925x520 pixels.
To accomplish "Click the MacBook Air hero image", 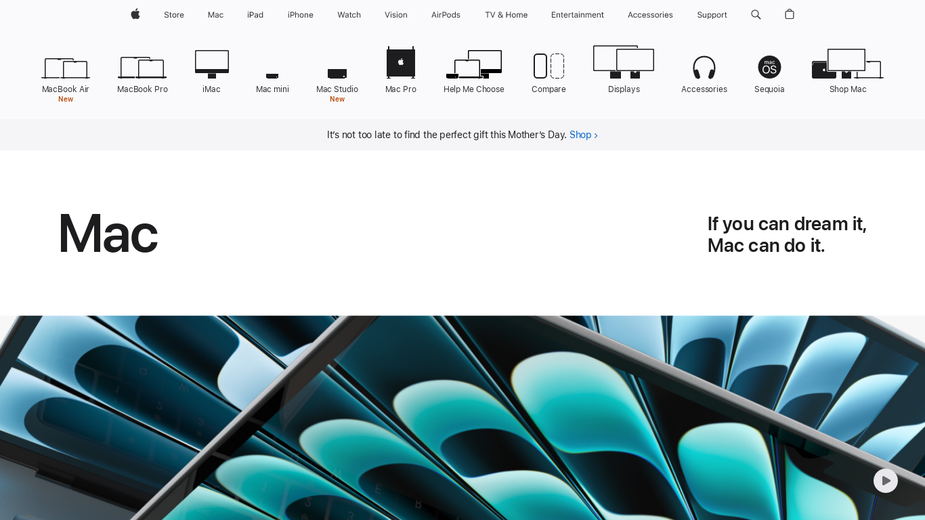I will point(462,418).
